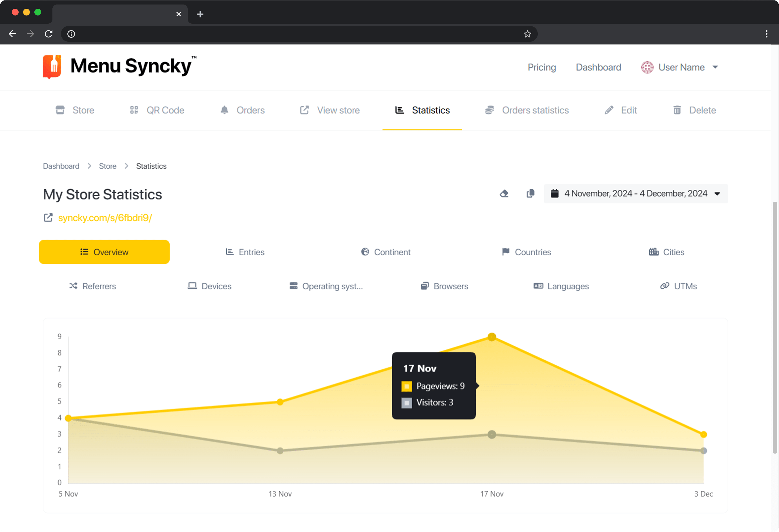Show statistics by Countries
The width and height of the screenshot is (779, 532).
click(526, 252)
